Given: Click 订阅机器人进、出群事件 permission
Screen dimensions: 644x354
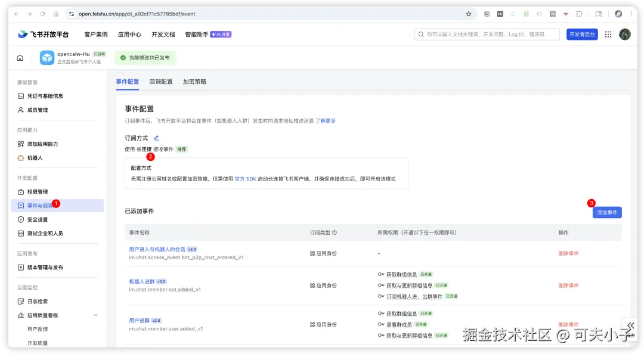Looking at the screenshot, I should click(414, 297).
